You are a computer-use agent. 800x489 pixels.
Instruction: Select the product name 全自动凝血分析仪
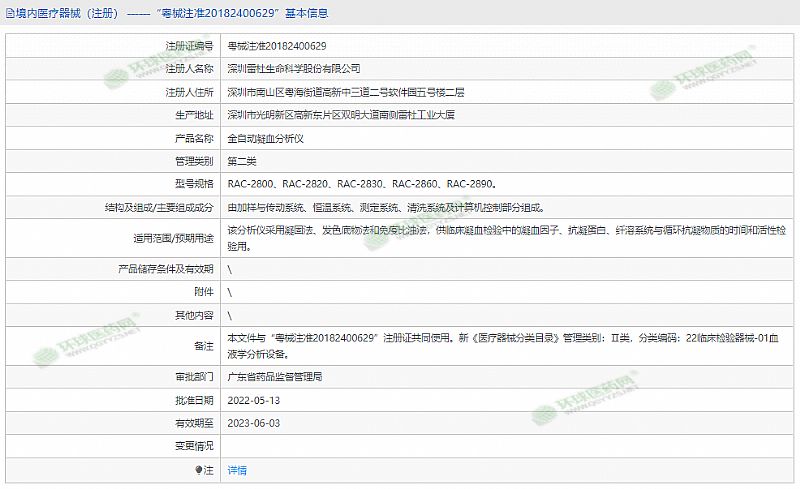click(x=266, y=138)
